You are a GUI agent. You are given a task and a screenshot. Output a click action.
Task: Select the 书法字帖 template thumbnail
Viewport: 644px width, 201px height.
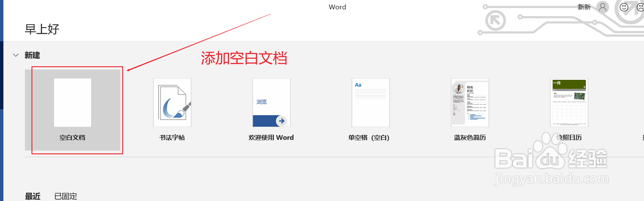pos(172,102)
